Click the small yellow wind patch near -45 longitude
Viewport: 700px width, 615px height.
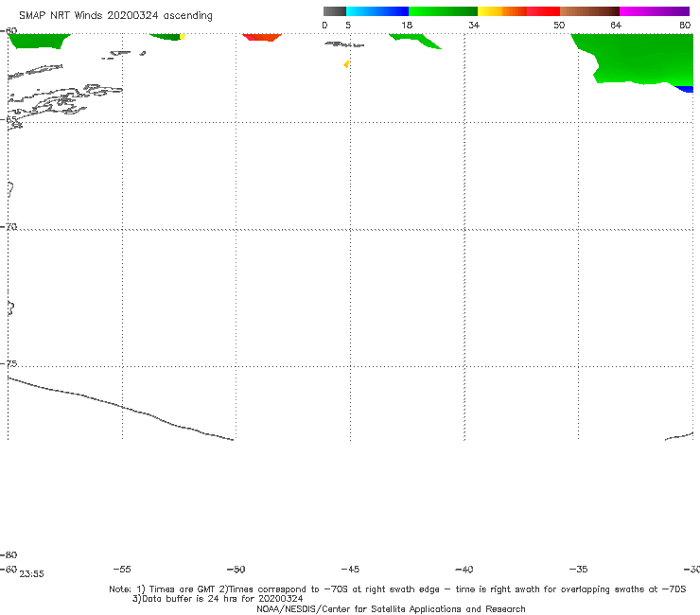(x=347, y=64)
